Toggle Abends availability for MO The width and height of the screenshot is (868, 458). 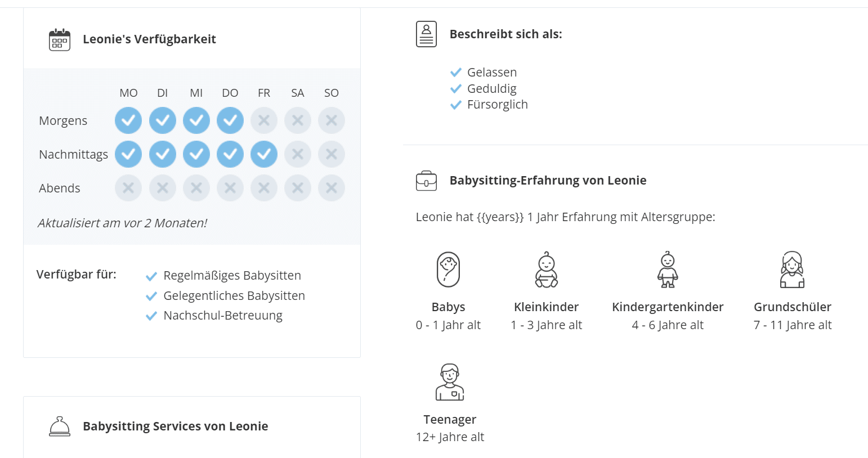coord(128,188)
